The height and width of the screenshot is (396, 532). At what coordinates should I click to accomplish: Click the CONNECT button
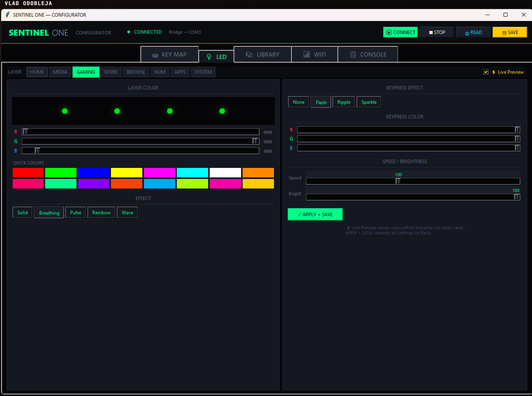pyautogui.click(x=400, y=32)
